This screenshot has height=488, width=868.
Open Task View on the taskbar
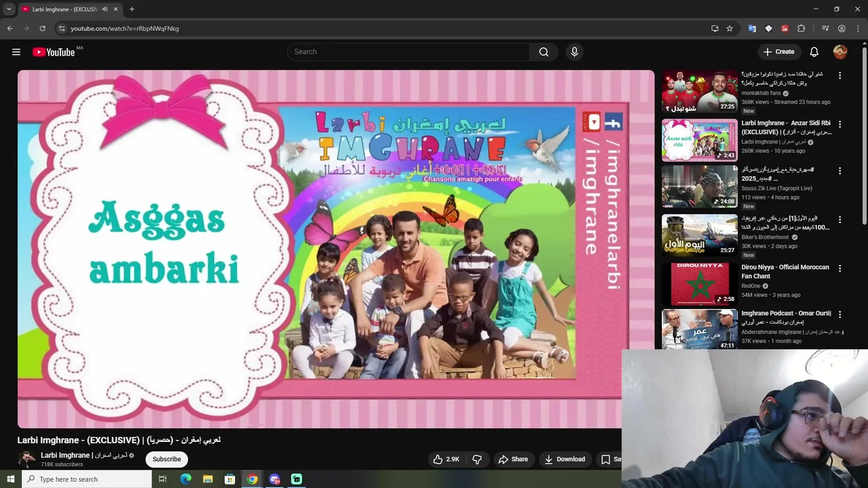[x=163, y=479]
